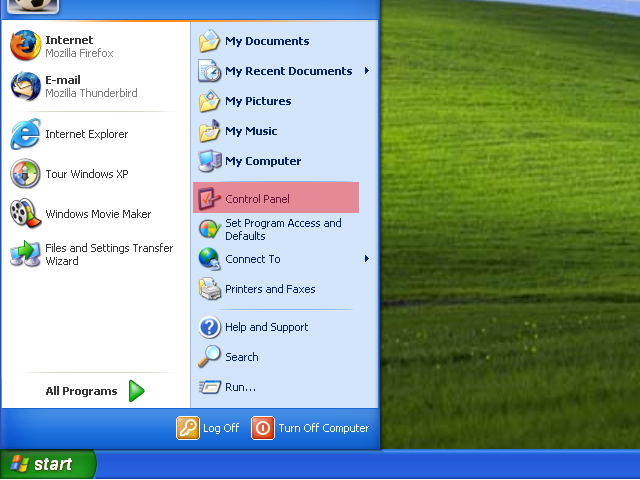The height and width of the screenshot is (480, 640).
Task: Click the user account picture
Action: coord(33,6)
